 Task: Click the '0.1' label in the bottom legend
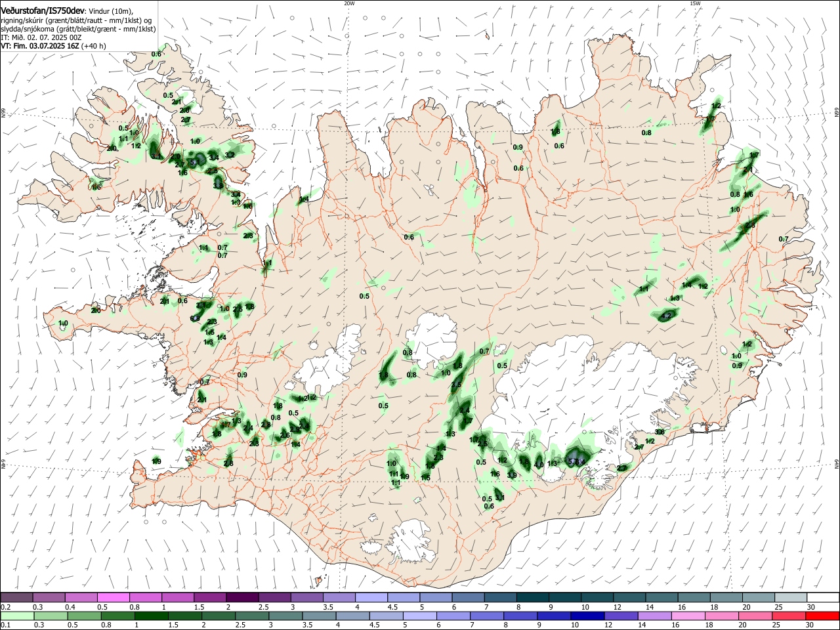pyautogui.click(x=5, y=625)
